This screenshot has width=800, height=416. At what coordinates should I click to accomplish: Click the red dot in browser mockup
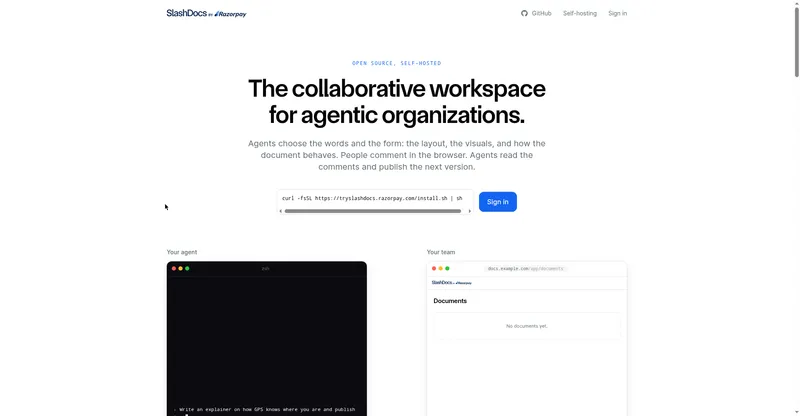tap(434, 268)
